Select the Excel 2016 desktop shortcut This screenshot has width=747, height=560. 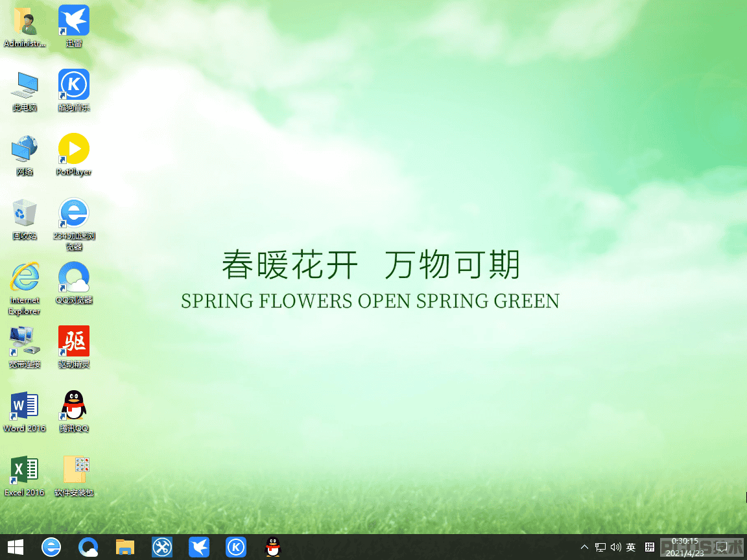point(25,476)
